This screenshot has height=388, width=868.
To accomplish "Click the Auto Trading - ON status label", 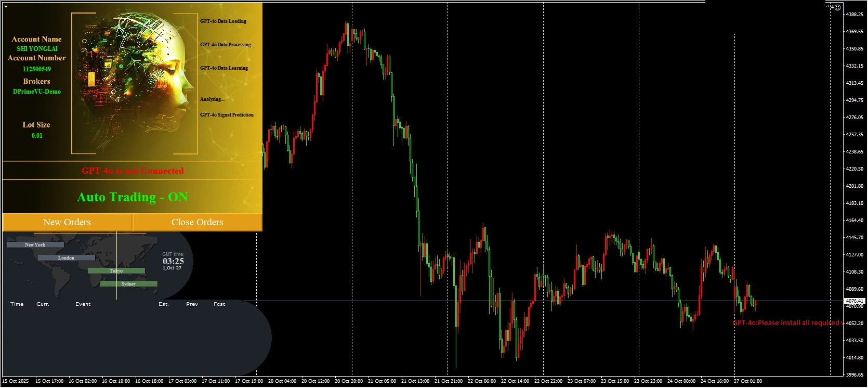I will click(133, 197).
